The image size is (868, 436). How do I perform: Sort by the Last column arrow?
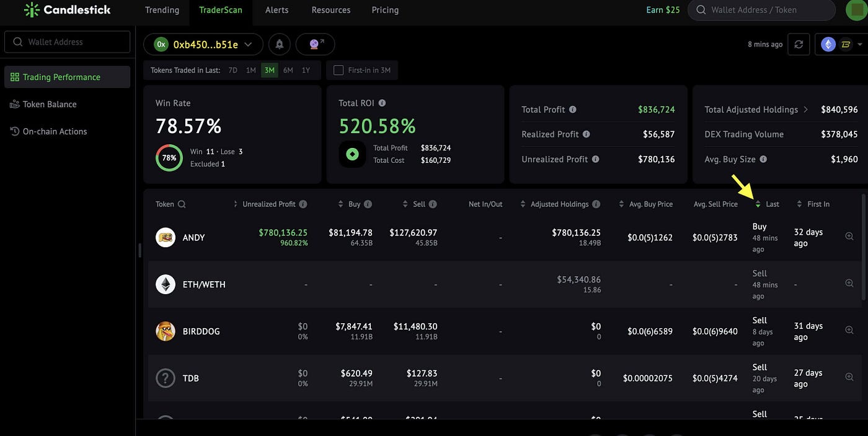click(x=758, y=204)
